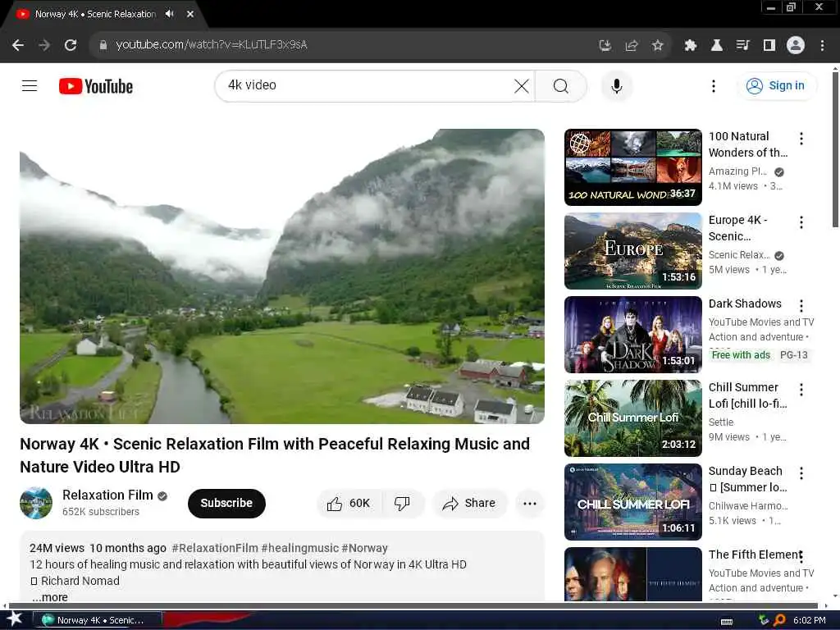Viewport: 840px width, 630px height.
Task: Open more actions ellipsis beside Share
Action: pyautogui.click(x=530, y=503)
